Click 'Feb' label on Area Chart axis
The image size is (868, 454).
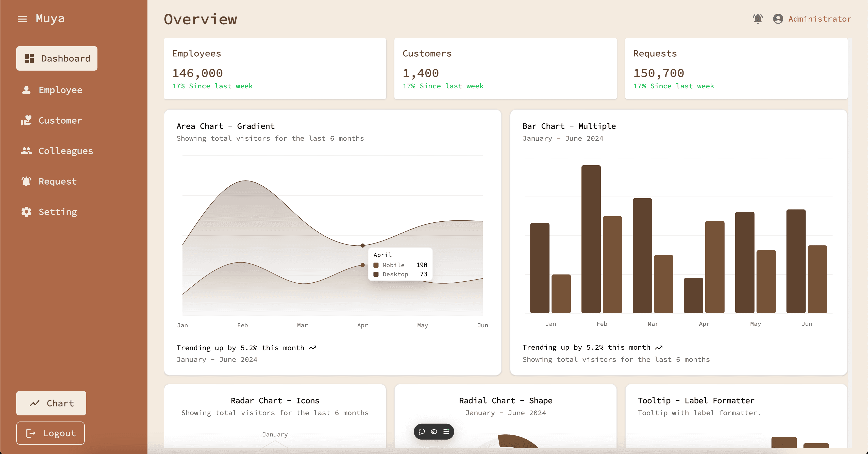click(x=242, y=325)
